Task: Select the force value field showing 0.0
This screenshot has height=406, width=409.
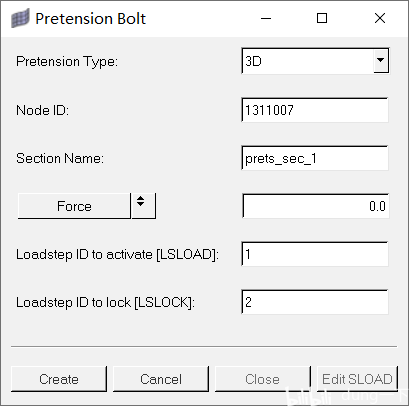Action: [x=316, y=206]
